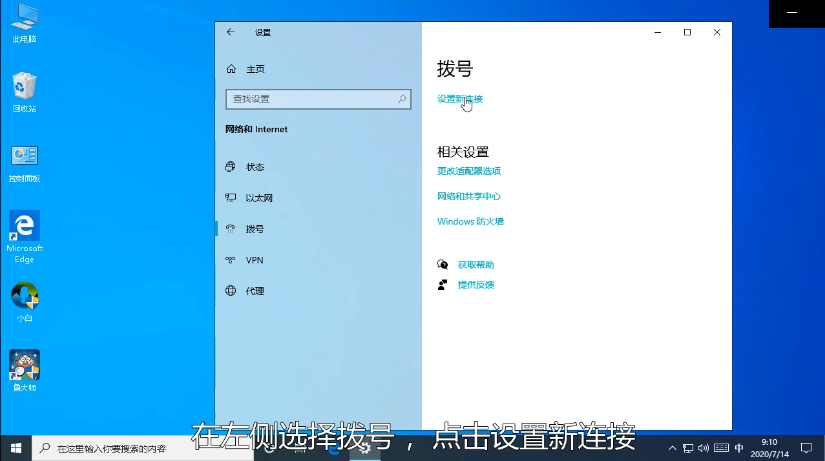This screenshot has height=461, width=825.
Task: Click the Windows Start button
Action: pos(16,449)
